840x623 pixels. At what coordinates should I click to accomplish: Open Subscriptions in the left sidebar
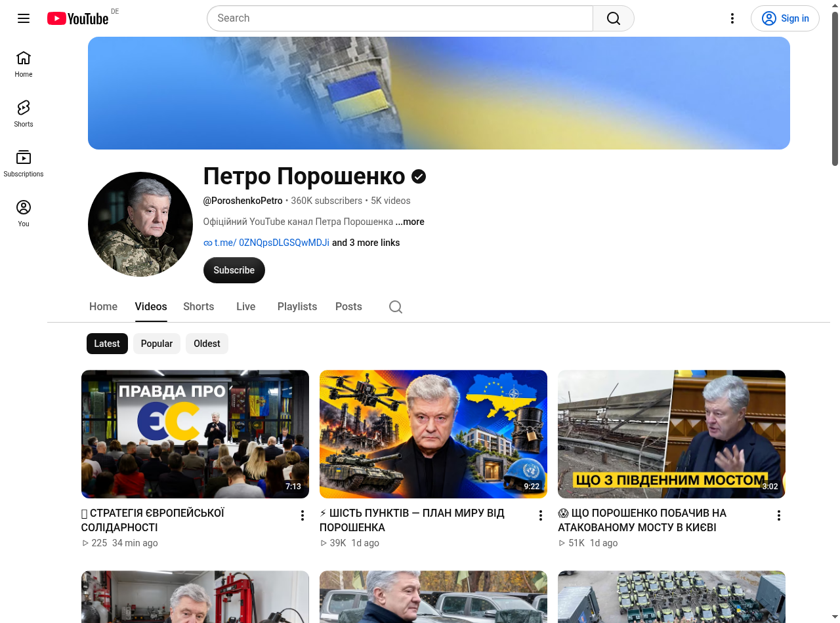[24, 163]
